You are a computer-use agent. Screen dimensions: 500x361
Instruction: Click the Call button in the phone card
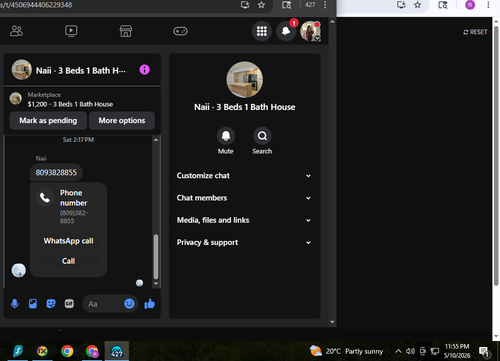click(68, 261)
